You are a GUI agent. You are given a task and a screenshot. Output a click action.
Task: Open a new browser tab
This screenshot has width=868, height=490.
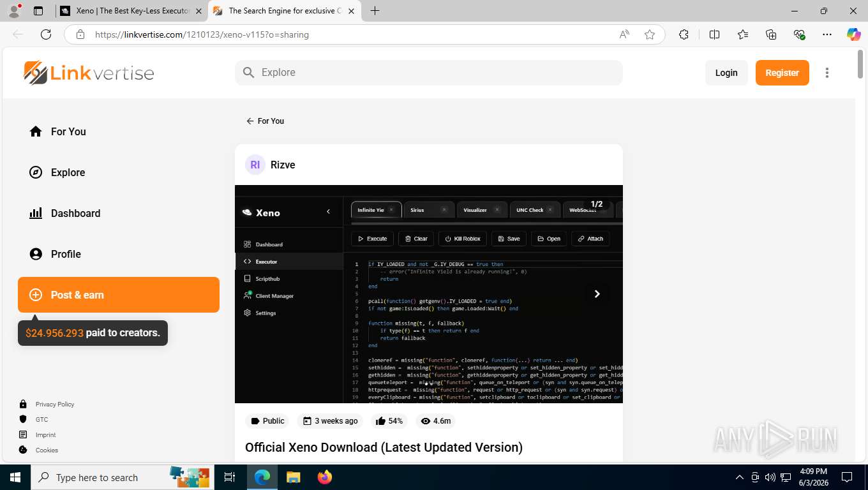tap(375, 11)
